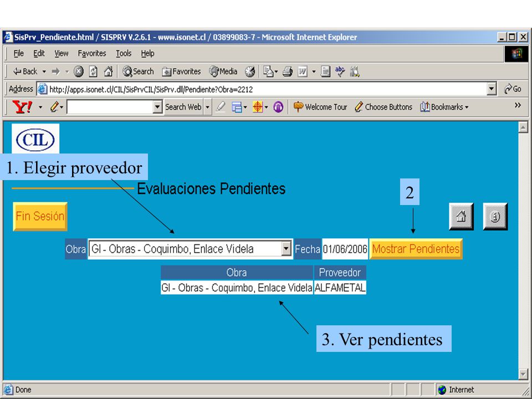Show more toolbar items via double chevron
The height and width of the screenshot is (399, 532).
pos(518,105)
